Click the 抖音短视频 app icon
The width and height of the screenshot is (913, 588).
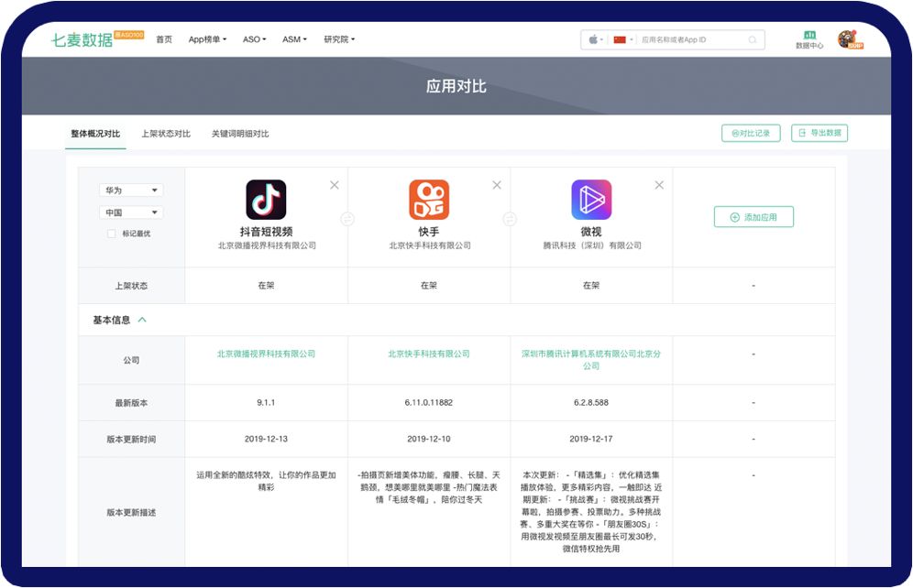coord(266,200)
